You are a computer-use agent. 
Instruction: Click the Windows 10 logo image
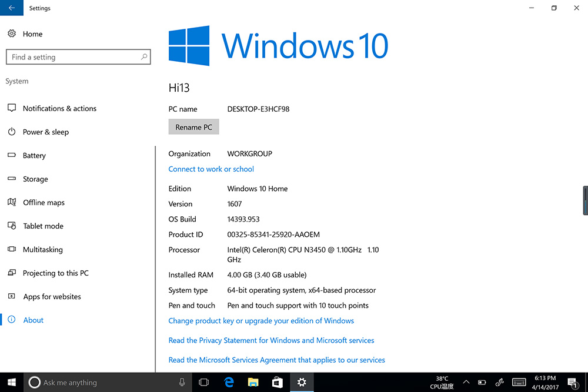point(278,46)
